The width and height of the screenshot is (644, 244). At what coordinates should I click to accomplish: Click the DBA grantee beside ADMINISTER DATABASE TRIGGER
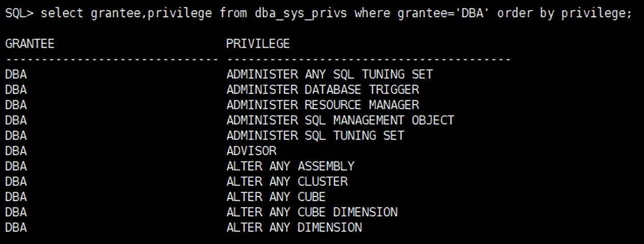16,90
